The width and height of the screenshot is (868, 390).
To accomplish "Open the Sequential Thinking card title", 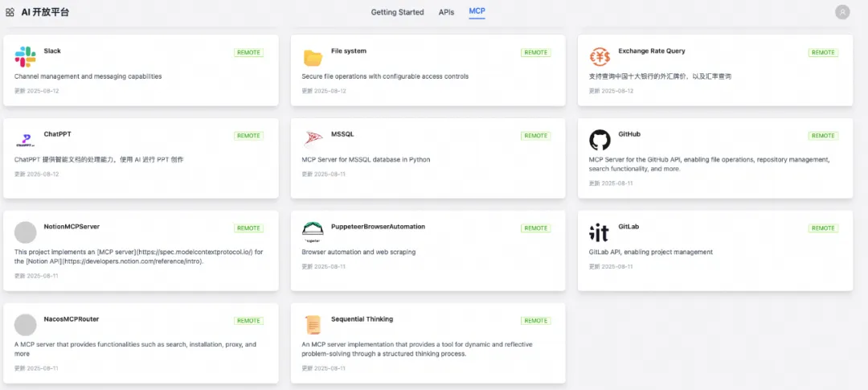I will pos(362,319).
